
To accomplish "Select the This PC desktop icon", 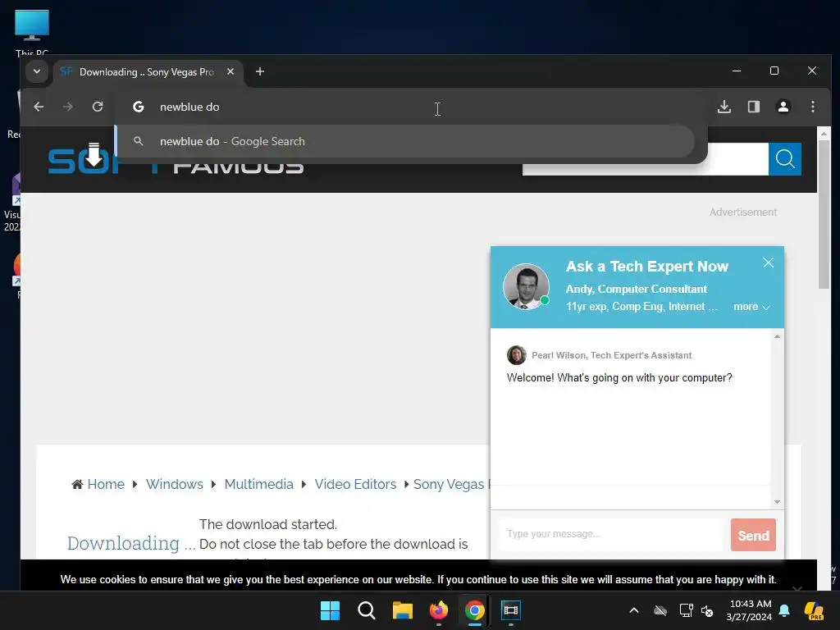I will [32, 32].
